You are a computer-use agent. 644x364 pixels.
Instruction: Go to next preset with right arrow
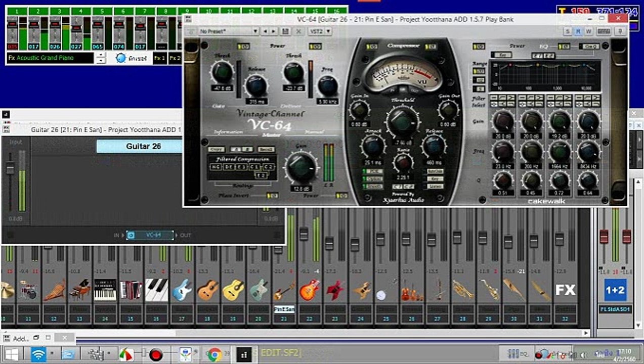pyautogui.click(x=274, y=31)
